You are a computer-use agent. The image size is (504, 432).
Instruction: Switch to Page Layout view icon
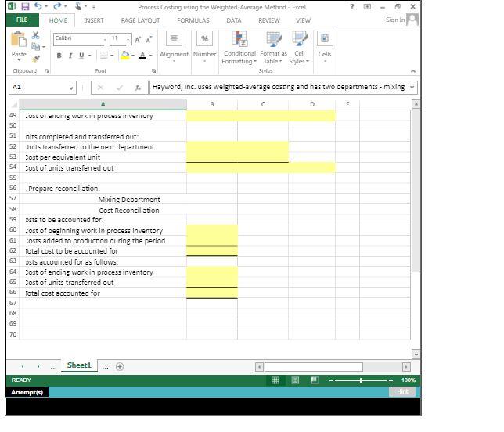295,380
